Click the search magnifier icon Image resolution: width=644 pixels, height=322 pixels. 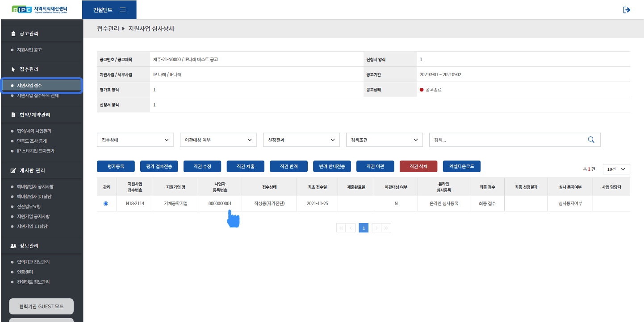click(591, 140)
